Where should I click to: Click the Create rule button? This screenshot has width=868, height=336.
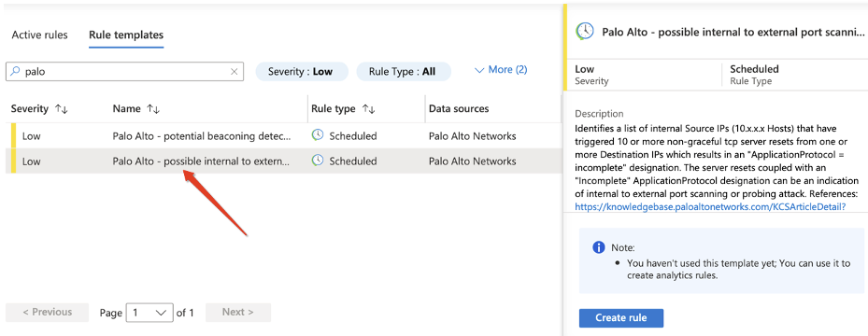click(x=621, y=317)
